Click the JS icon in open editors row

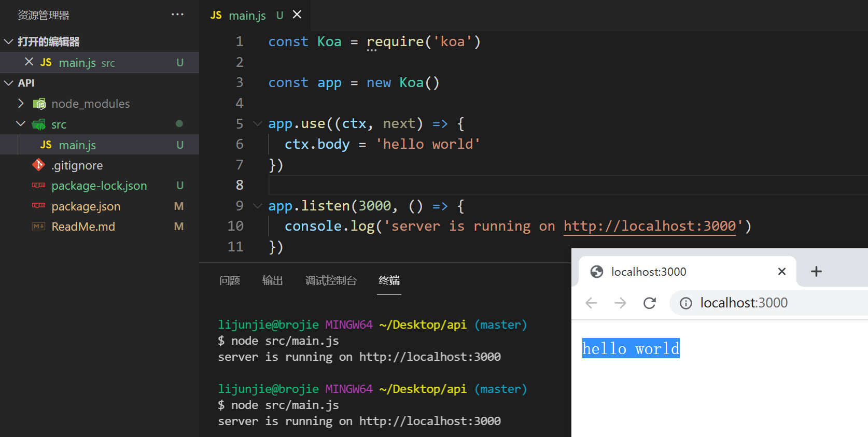click(46, 62)
